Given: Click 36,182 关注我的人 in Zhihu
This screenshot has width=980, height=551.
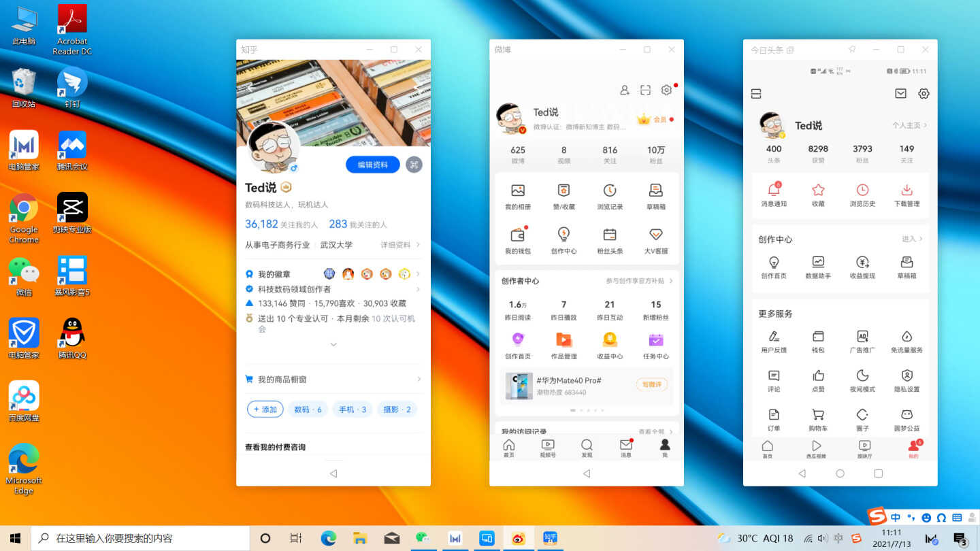Looking at the screenshot, I should pyautogui.click(x=282, y=224).
